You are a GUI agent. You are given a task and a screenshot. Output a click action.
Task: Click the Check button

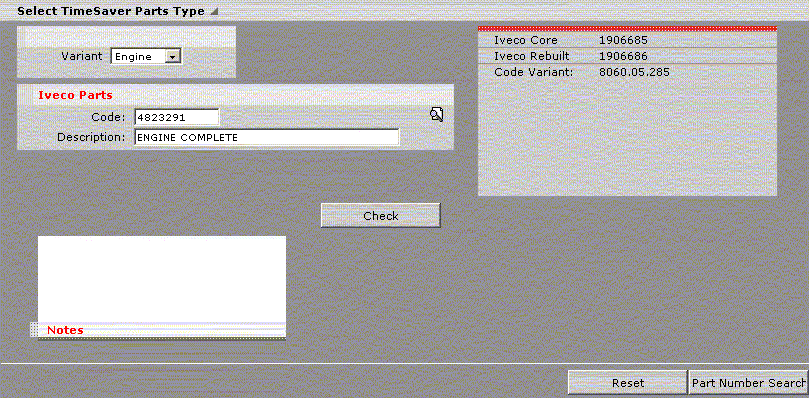[x=381, y=216]
